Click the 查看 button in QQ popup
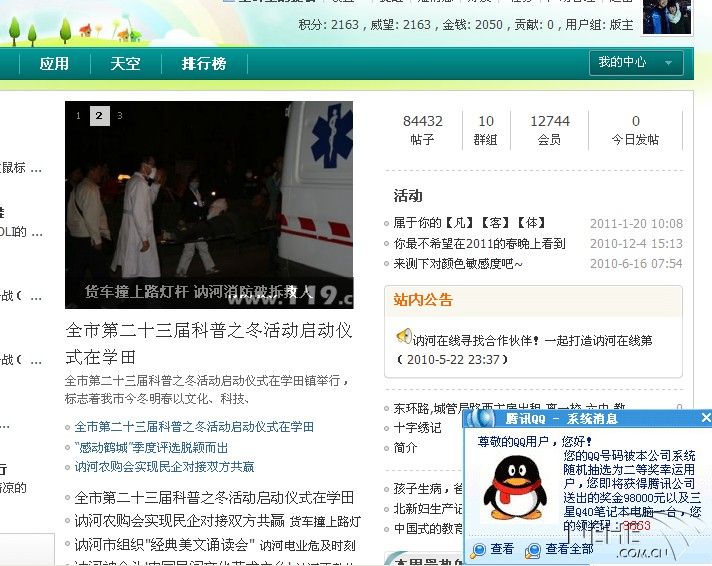Viewport: 712px width, 566px height. coord(502,549)
